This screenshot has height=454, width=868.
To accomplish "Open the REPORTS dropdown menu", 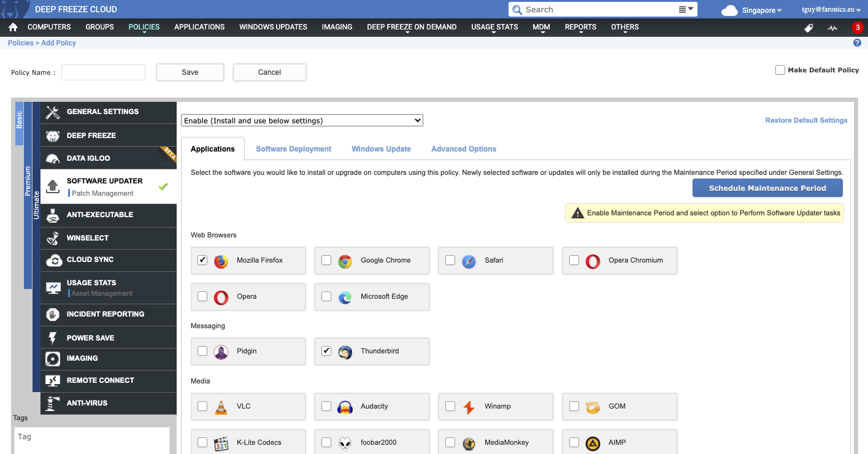I will 580,27.
